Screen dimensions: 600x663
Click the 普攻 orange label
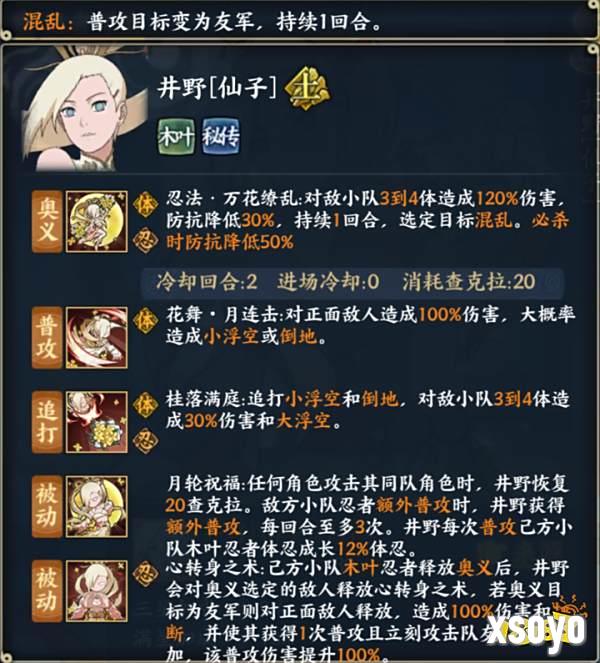tap(47, 337)
